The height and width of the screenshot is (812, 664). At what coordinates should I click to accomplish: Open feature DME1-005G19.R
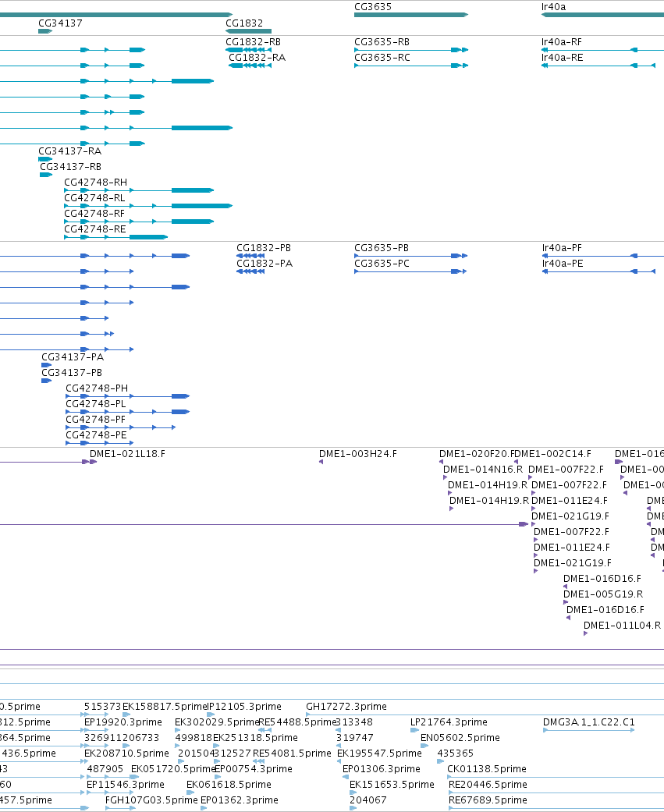[x=603, y=594]
